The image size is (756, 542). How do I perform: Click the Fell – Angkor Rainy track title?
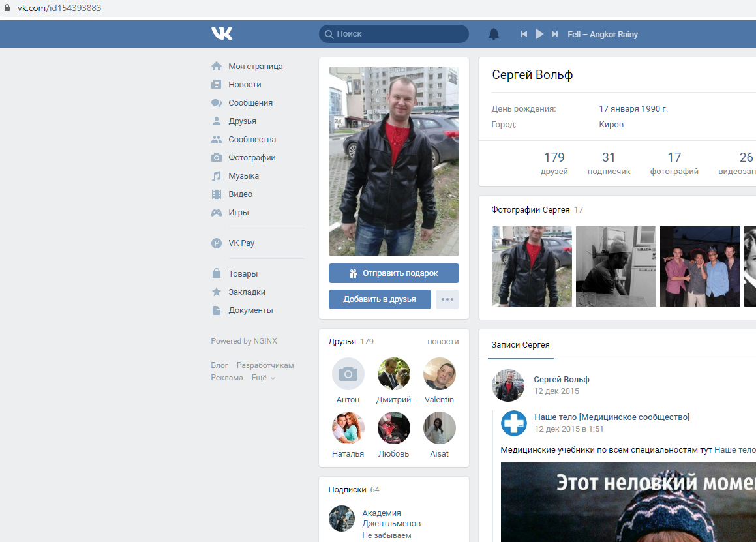tap(602, 34)
